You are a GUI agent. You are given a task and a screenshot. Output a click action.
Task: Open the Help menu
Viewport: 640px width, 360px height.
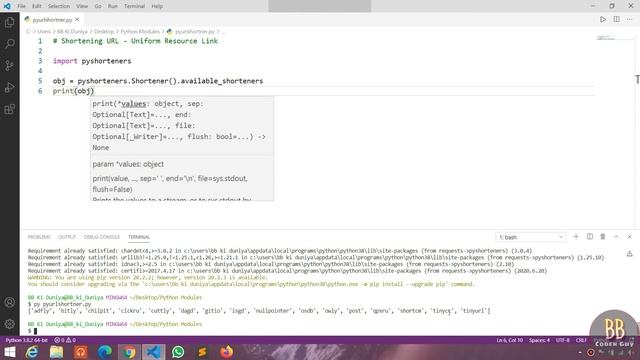157,6
